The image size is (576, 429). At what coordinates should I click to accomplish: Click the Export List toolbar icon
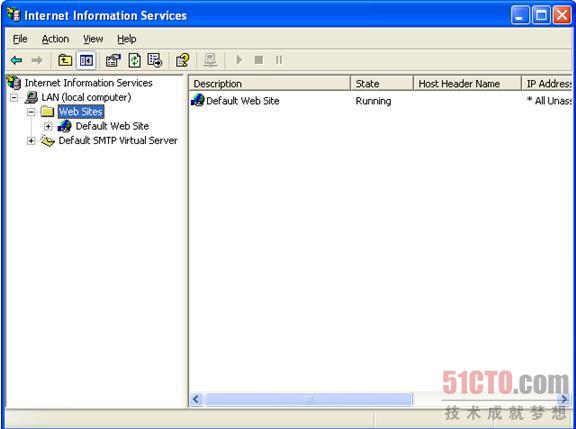coord(155,60)
